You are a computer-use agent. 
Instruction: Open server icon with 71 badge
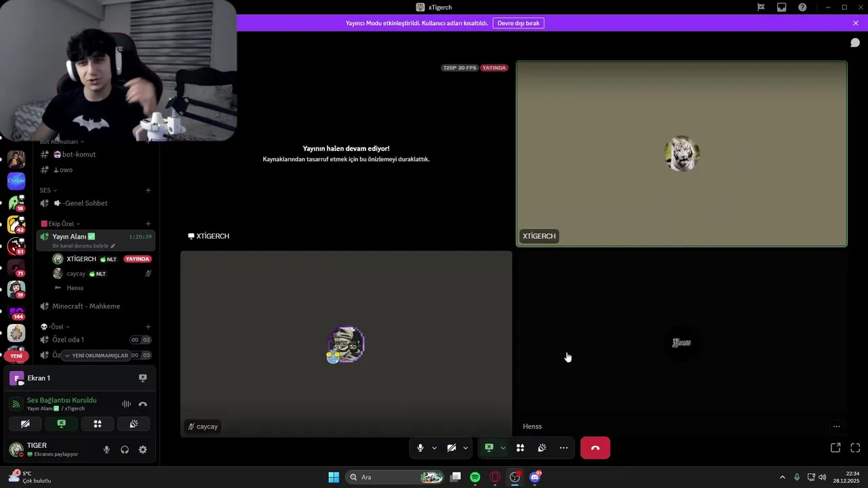[16, 268]
